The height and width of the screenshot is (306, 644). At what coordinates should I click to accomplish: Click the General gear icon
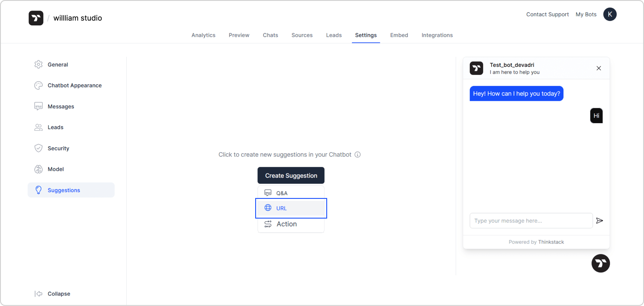[x=39, y=65]
